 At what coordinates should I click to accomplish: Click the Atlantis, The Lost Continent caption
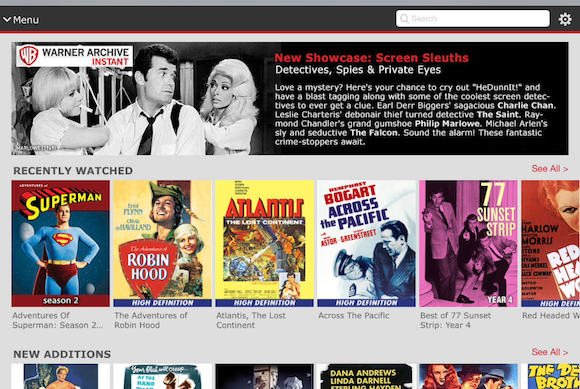251,320
